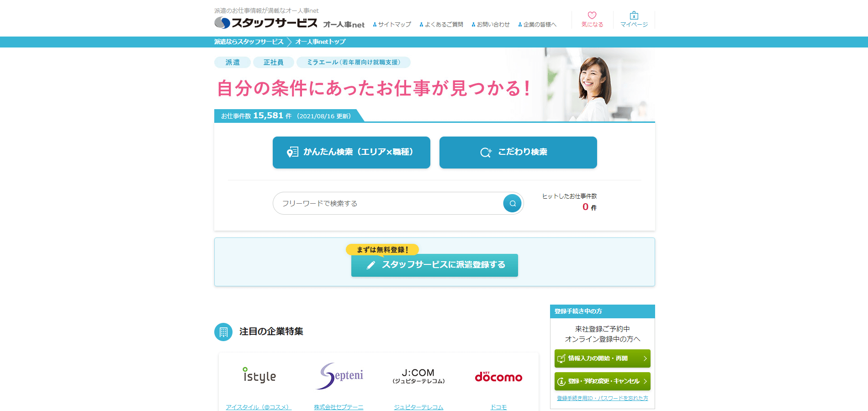The image size is (868, 411).
Task: Click the フリーワードで検索する input field
Action: coord(388,203)
